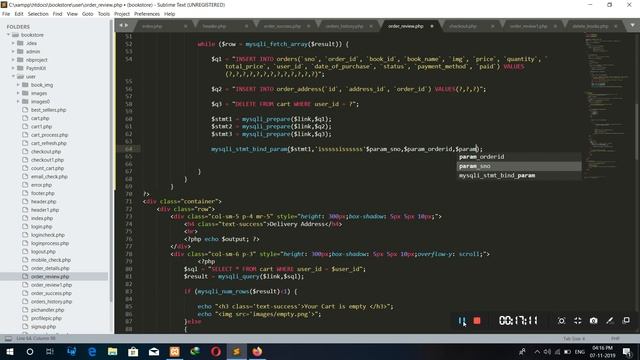Image resolution: width=640 pixels, height=360 pixels.
Task: Open checkout1.php in sidebar
Action: pyautogui.click(x=47, y=160)
